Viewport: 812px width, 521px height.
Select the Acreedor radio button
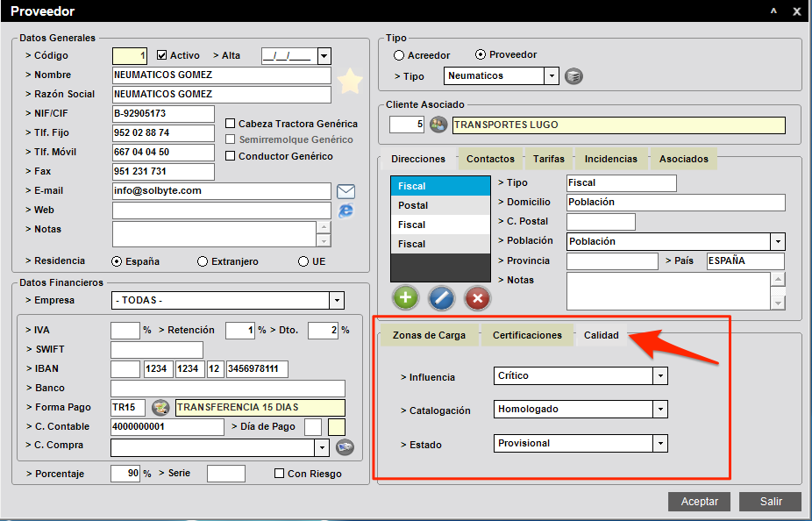399,55
